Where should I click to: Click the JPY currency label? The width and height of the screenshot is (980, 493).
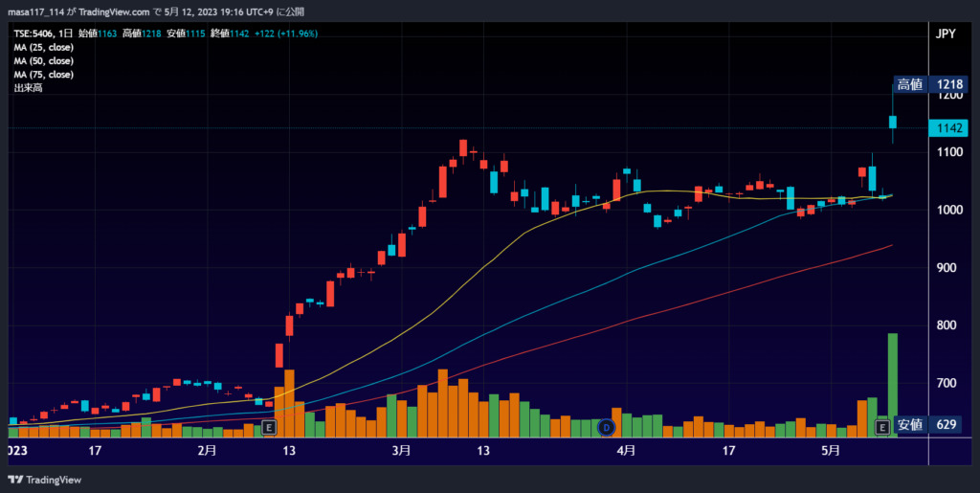[945, 34]
